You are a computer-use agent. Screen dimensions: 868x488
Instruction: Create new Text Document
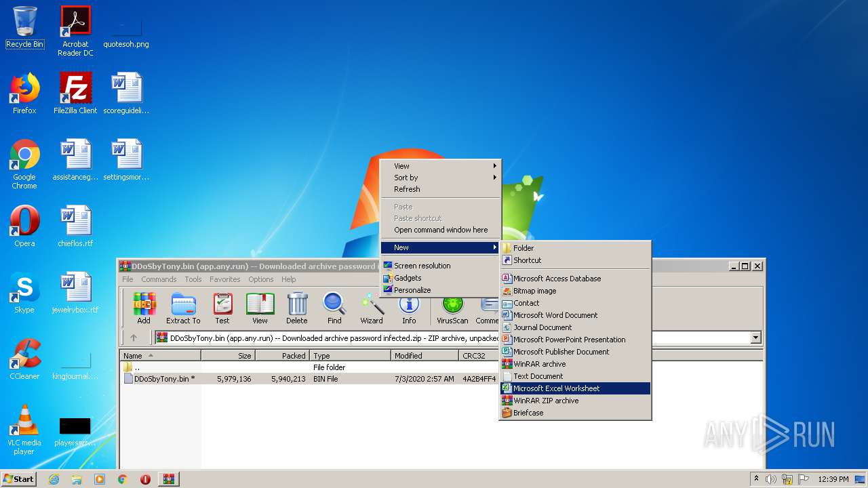coord(575,376)
